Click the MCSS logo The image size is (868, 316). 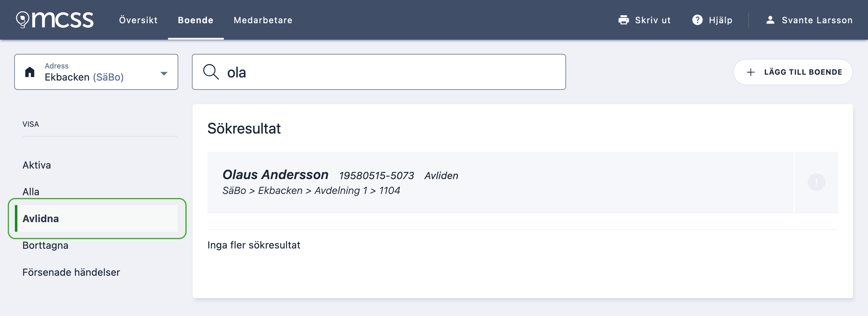(x=55, y=20)
